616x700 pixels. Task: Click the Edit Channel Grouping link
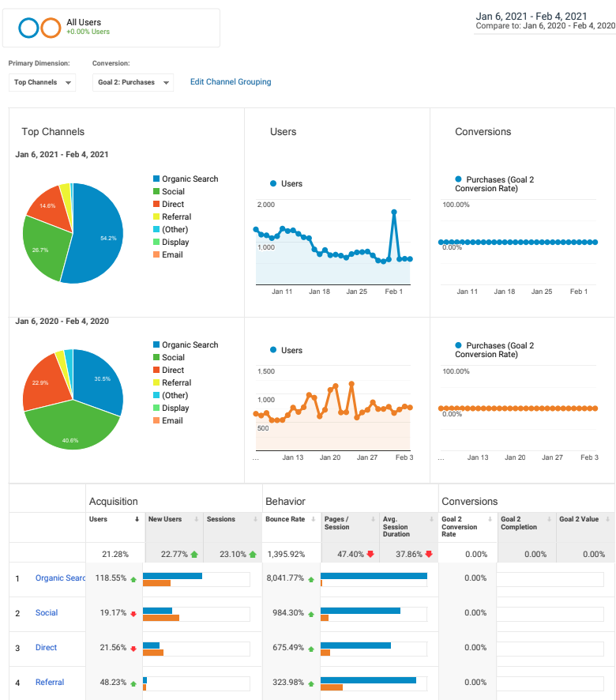[x=231, y=82]
